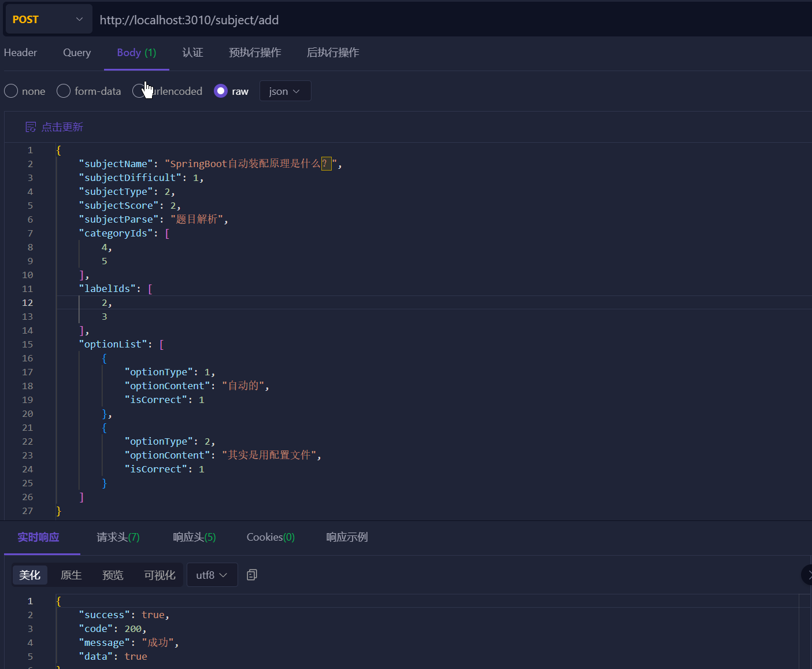Click the "labelIds" key in editor
The image size is (812, 669).
click(x=107, y=289)
